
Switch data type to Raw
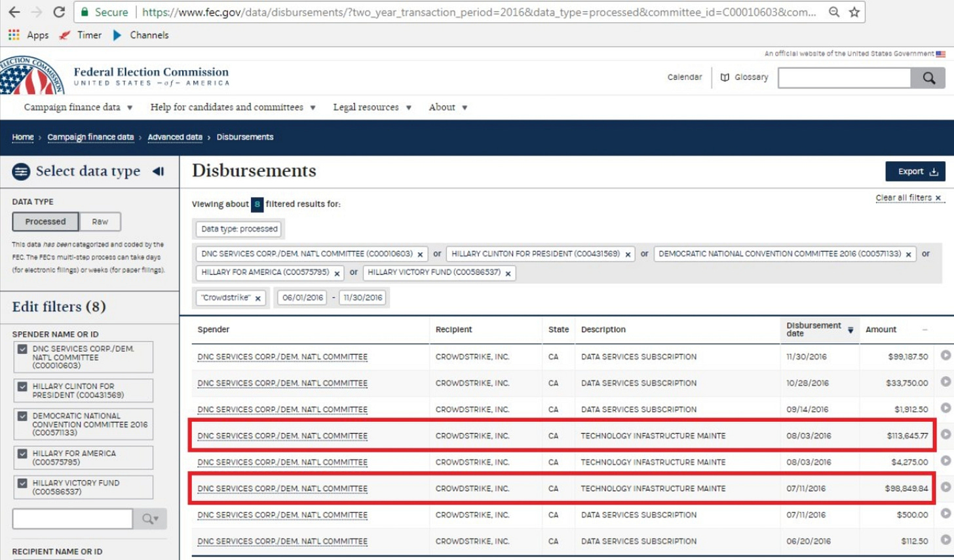(100, 221)
